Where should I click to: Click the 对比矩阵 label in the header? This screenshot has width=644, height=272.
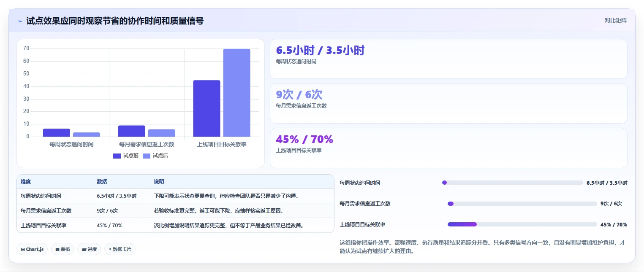615,20
